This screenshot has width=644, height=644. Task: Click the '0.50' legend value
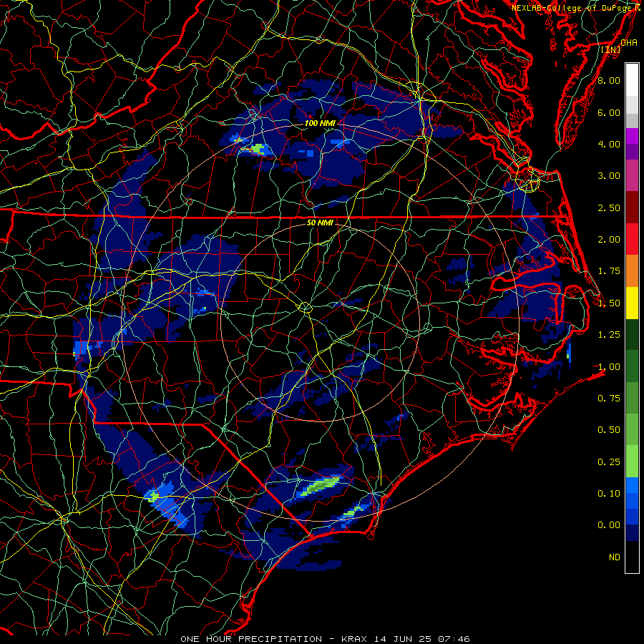[x=609, y=430]
